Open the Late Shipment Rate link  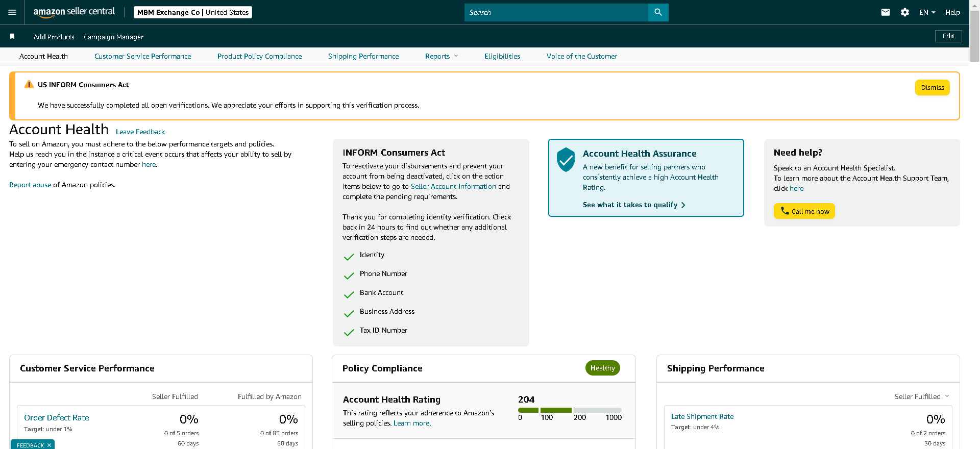click(x=702, y=416)
